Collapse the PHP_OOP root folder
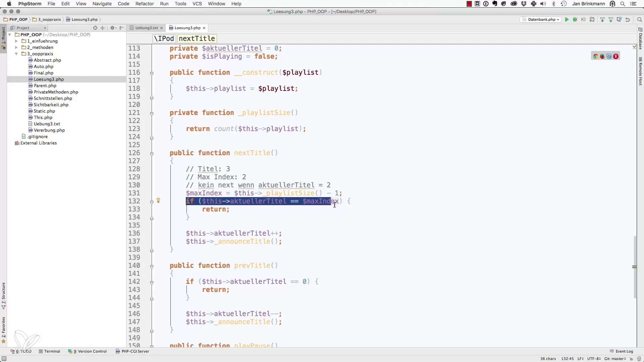 tap(10, 35)
